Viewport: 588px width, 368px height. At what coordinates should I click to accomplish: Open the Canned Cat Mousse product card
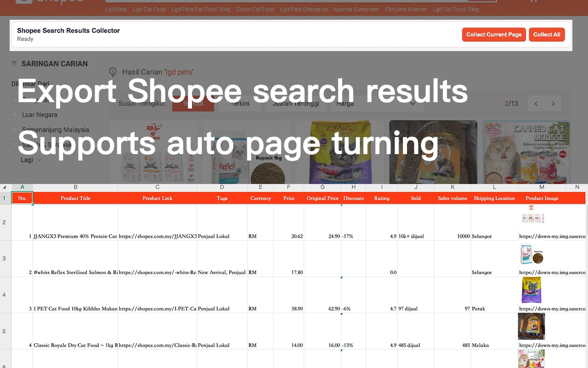pos(526,152)
